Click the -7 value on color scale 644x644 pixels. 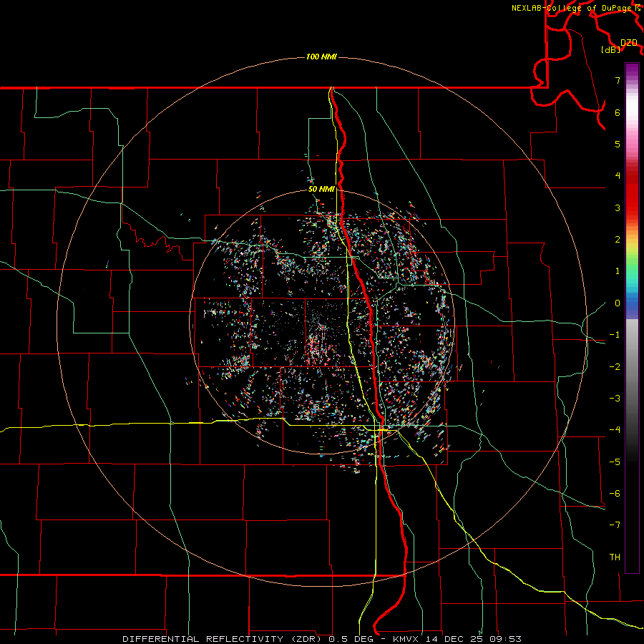pyautogui.click(x=615, y=525)
